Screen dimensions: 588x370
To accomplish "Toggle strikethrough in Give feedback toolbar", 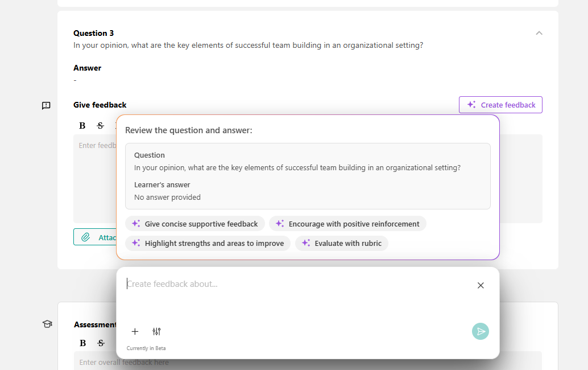I will click(x=100, y=126).
